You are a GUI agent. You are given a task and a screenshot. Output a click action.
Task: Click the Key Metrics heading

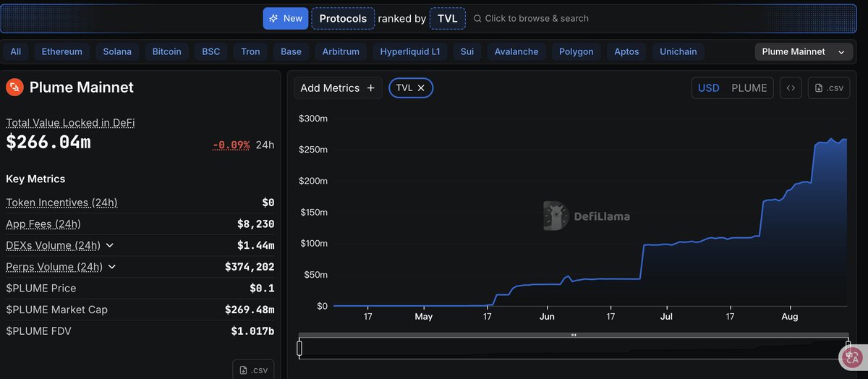pyautogui.click(x=35, y=179)
